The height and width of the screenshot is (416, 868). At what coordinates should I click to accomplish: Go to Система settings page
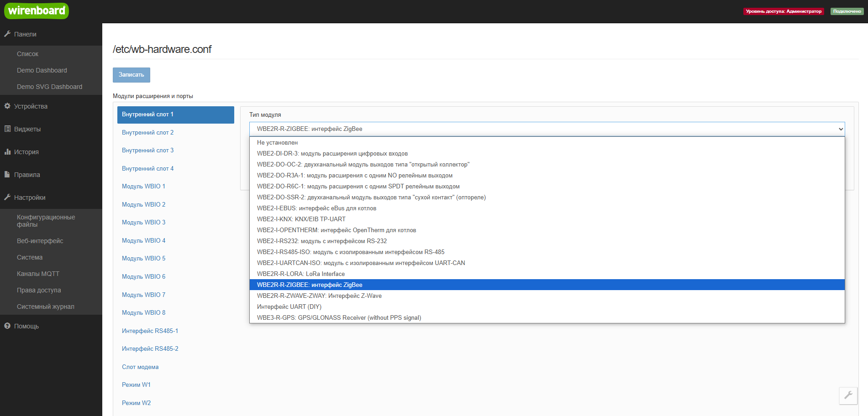click(51, 257)
